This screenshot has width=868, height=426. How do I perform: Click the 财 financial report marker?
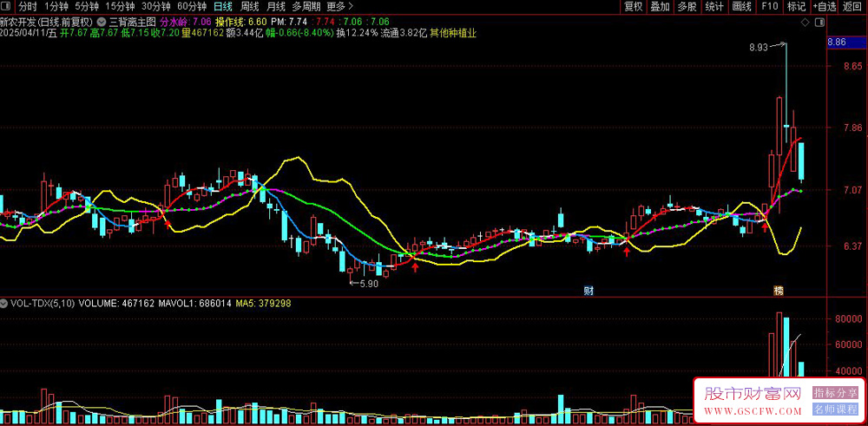589,291
